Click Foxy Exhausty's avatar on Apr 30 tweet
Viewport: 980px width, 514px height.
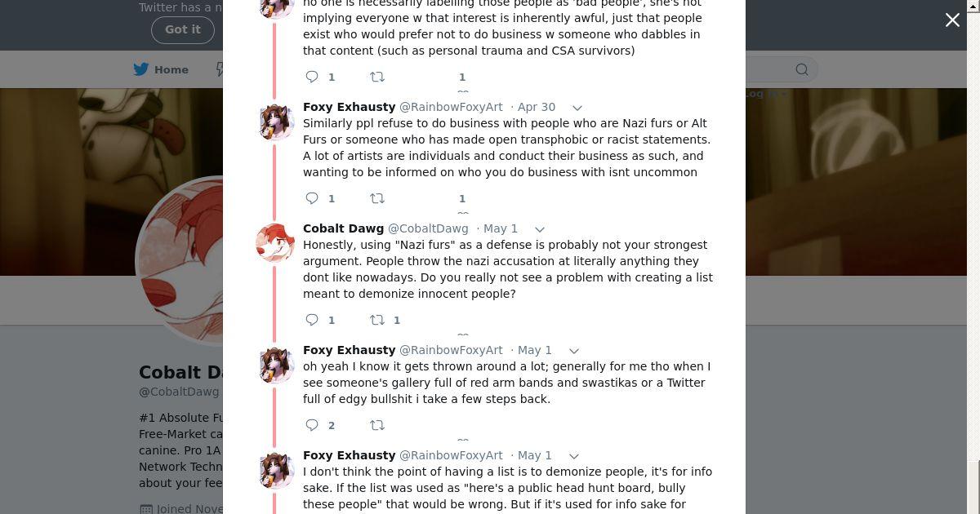coord(275,122)
